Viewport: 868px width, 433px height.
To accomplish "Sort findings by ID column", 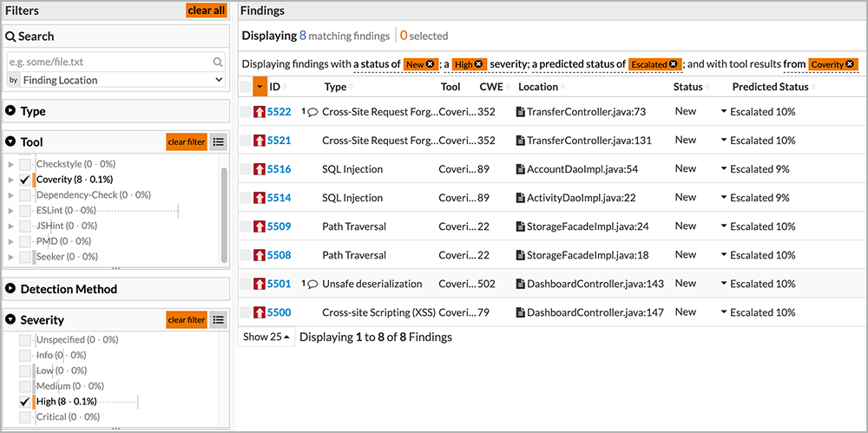I will [x=279, y=87].
